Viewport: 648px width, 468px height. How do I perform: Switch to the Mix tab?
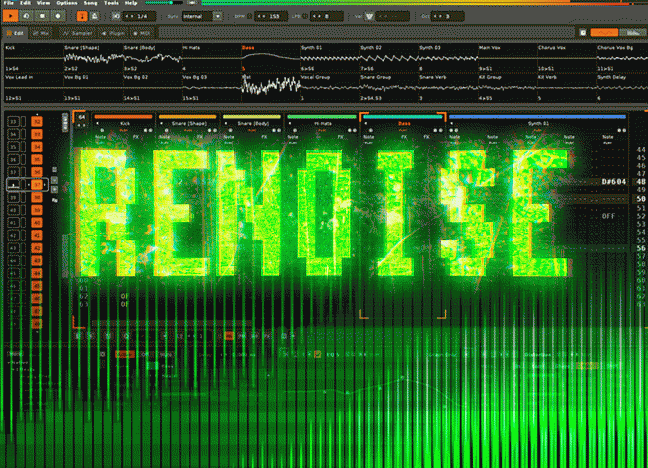pos(41,33)
